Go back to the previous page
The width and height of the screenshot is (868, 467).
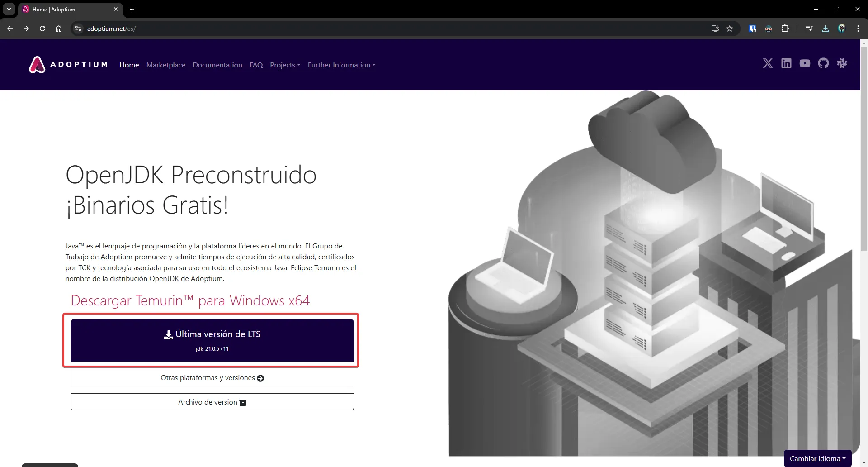[x=10, y=29]
